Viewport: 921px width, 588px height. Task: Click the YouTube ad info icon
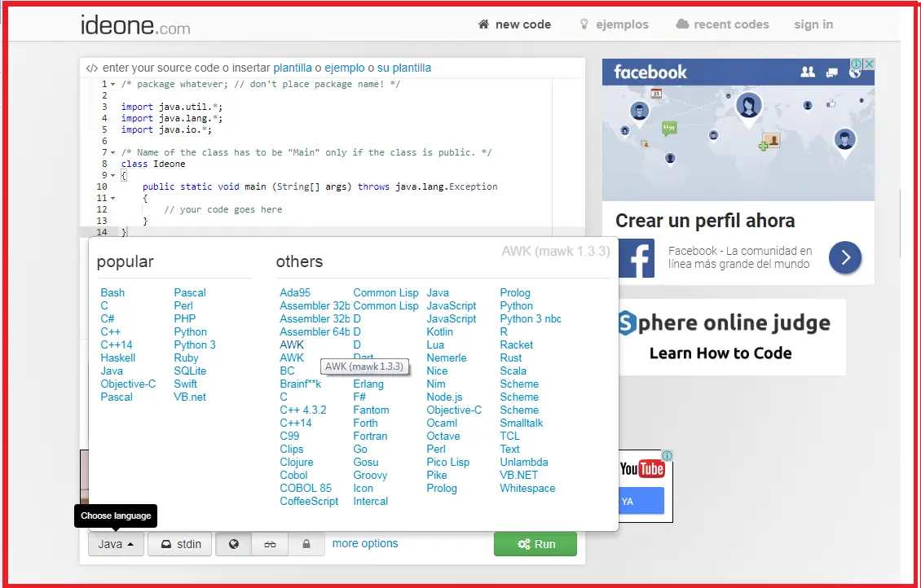[x=668, y=455]
